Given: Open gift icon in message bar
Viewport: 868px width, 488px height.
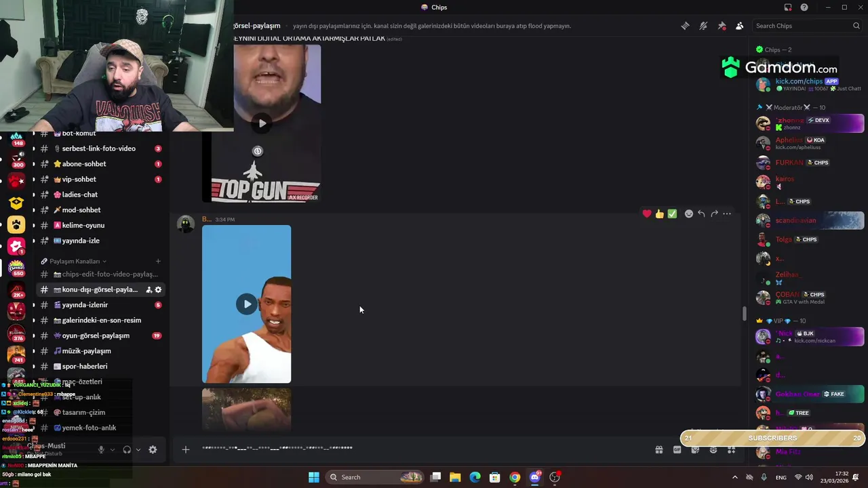Looking at the screenshot, I should tap(658, 449).
